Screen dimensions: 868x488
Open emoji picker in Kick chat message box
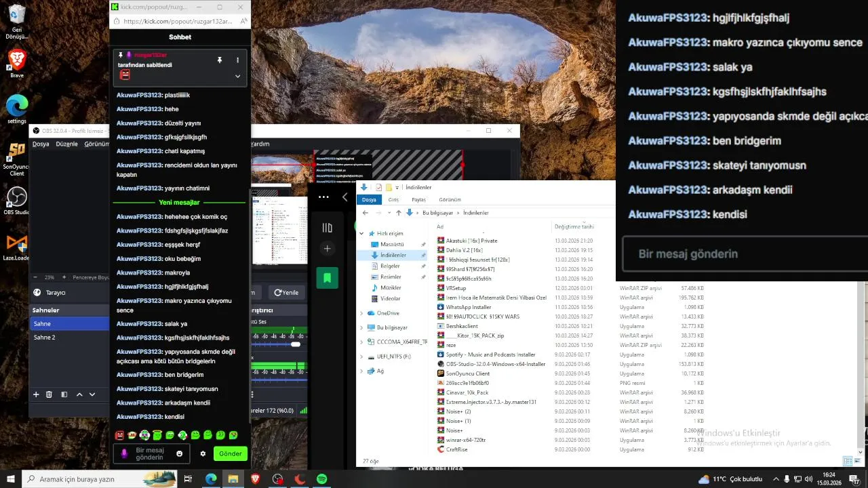click(180, 453)
